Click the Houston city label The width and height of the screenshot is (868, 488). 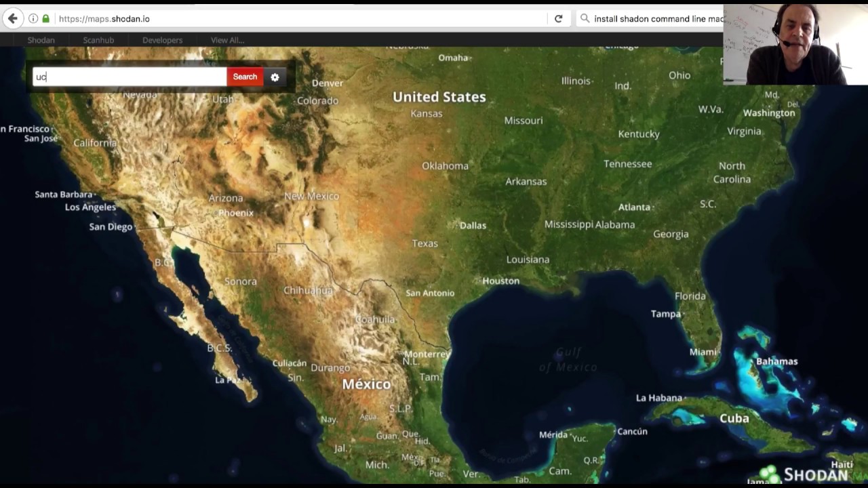coord(500,281)
